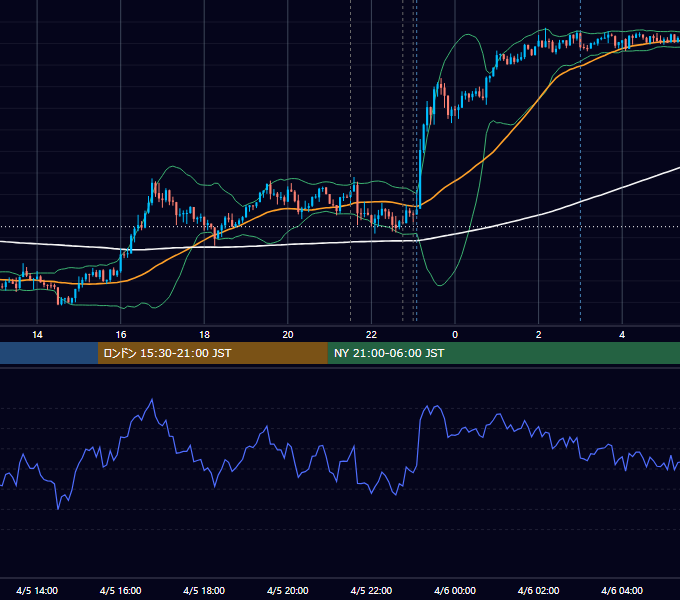Image resolution: width=680 pixels, height=600 pixels.
Task: Click the 4/6 00:00 date label
Action: [455, 590]
